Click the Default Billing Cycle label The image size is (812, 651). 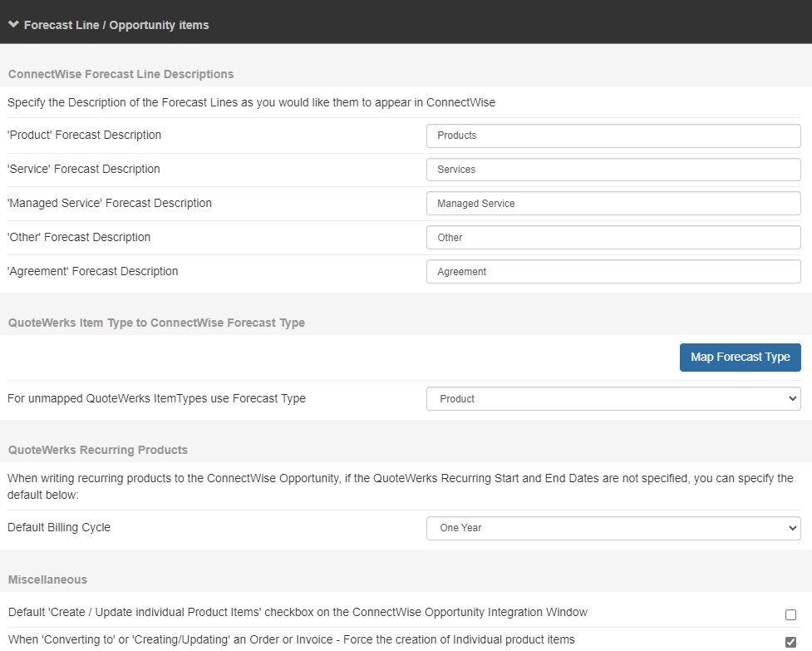pos(59,527)
